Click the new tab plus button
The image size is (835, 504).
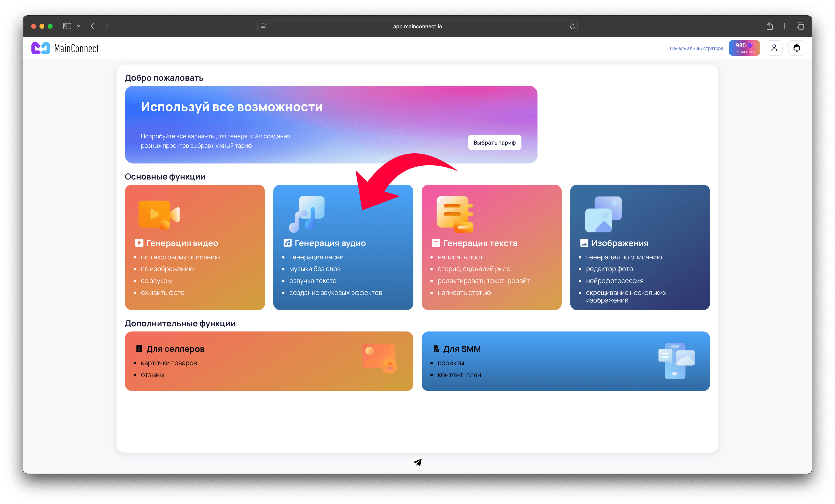[785, 26]
